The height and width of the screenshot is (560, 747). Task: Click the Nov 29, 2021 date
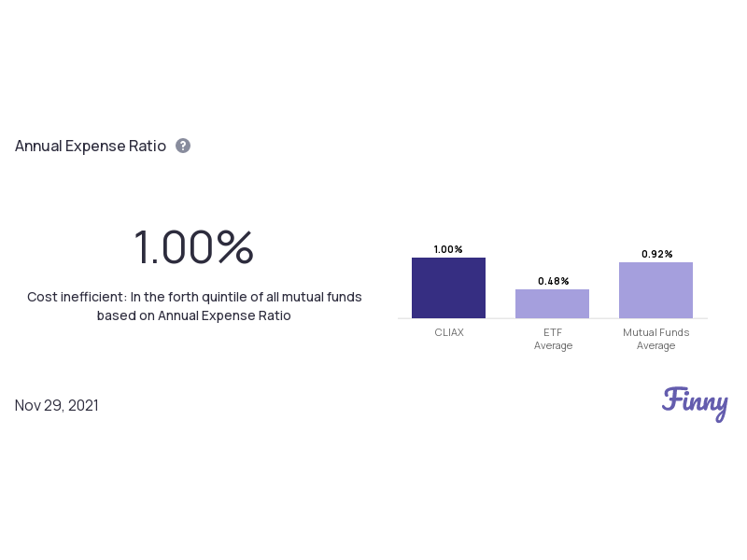[57, 405]
